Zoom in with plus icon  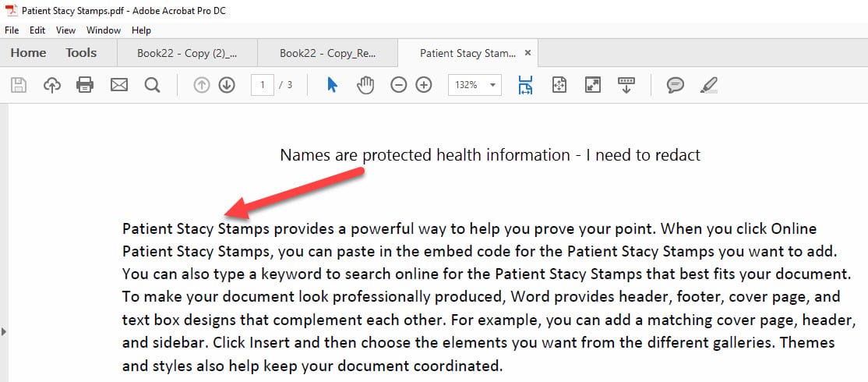[x=424, y=85]
